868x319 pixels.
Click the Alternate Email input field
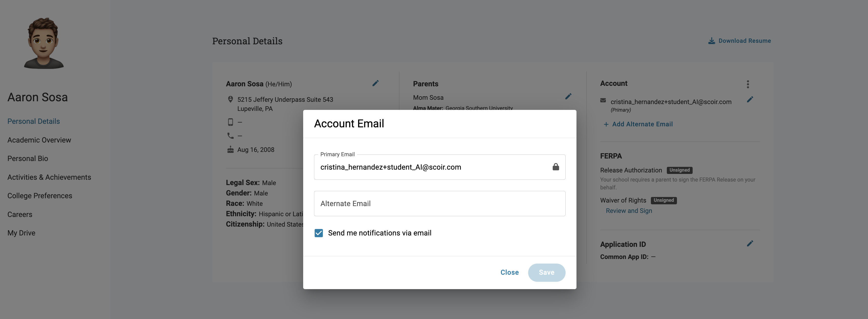pyautogui.click(x=439, y=204)
